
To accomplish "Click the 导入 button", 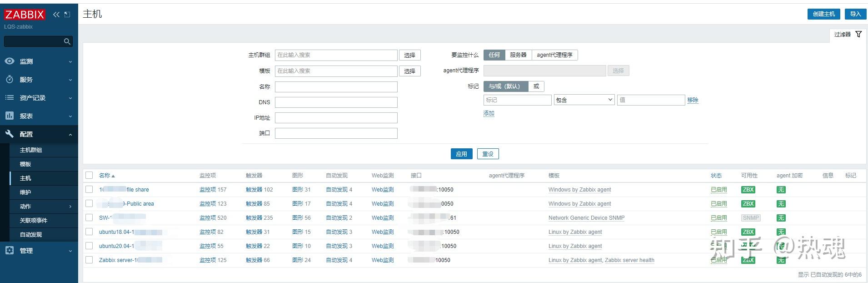I will [x=855, y=14].
